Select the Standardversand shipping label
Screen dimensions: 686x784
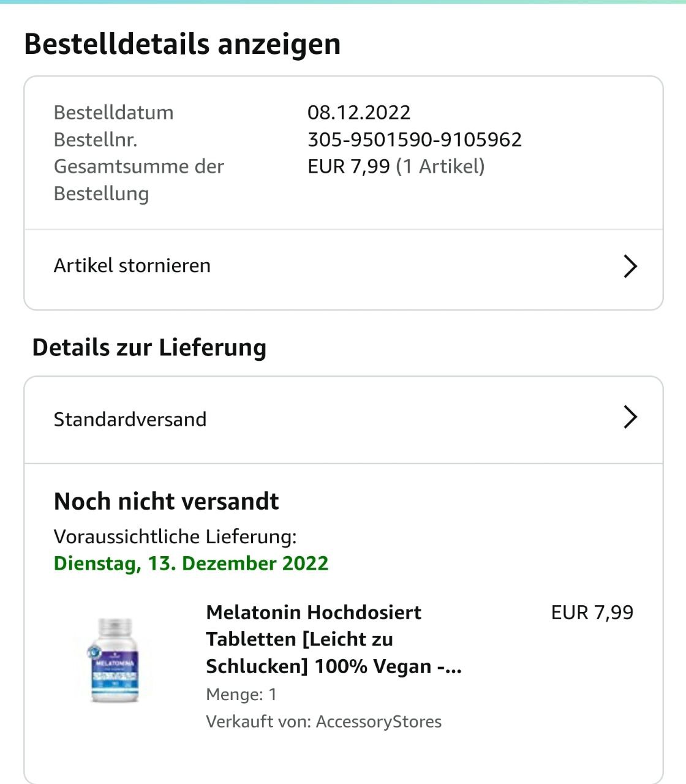click(130, 420)
